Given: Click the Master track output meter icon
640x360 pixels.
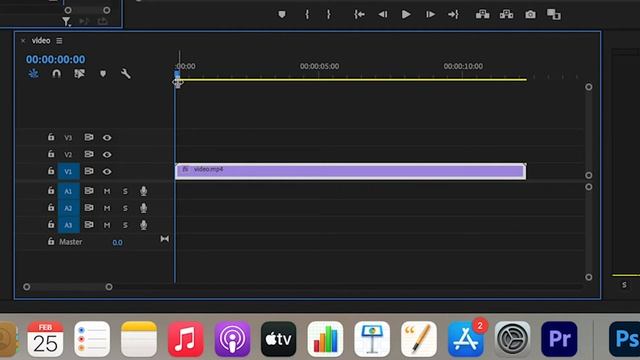Looking at the screenshot, I should (x=164, y=239).
